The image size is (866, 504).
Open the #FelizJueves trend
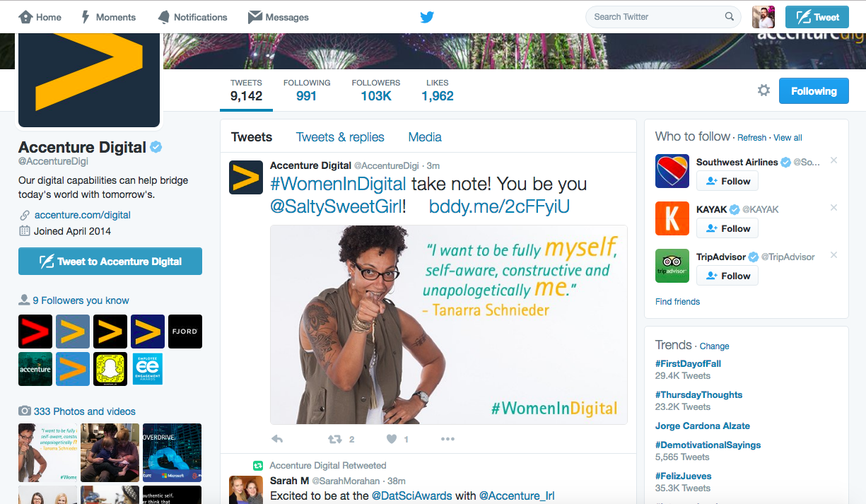point(683,476)
